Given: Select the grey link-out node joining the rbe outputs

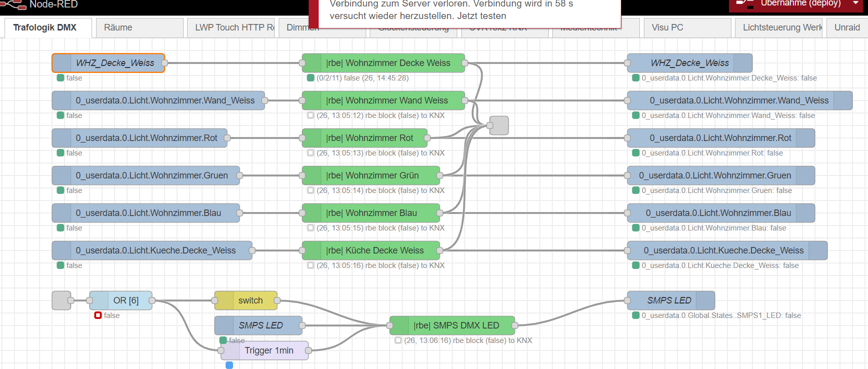Looking at the screenshot, I should pyautogui.click(x=499, y=125).
